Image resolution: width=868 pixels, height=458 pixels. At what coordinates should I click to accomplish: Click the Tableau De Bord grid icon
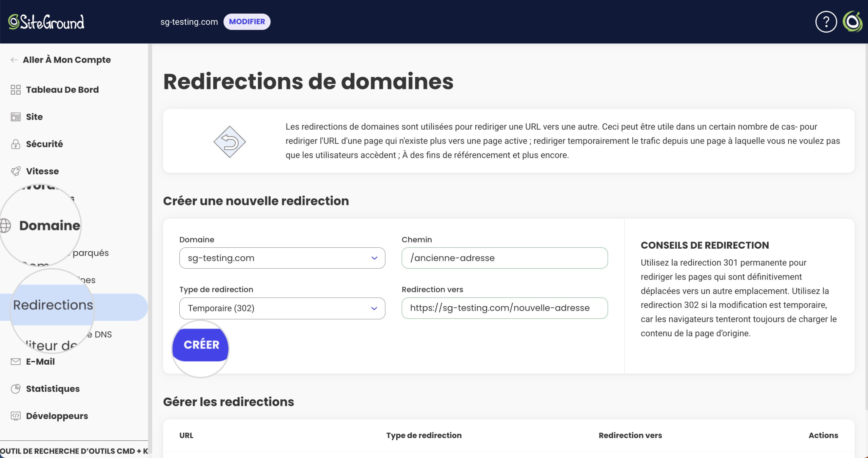[16, 90]
